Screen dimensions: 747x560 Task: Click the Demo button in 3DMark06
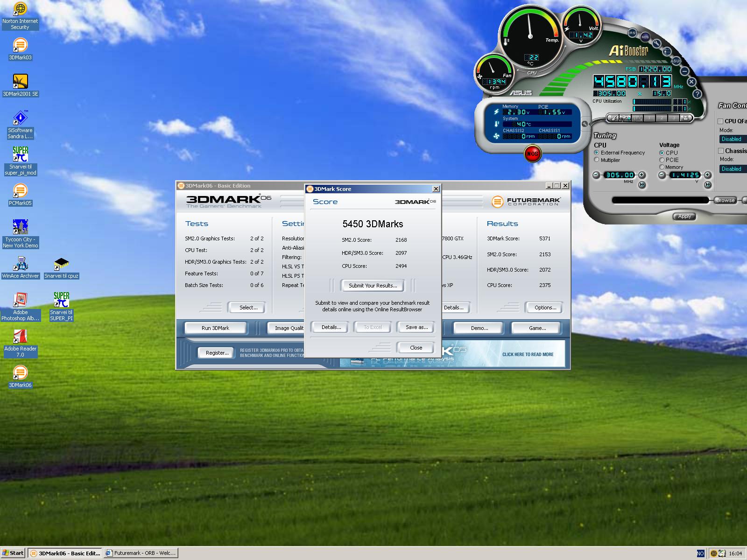pos(479,328)
